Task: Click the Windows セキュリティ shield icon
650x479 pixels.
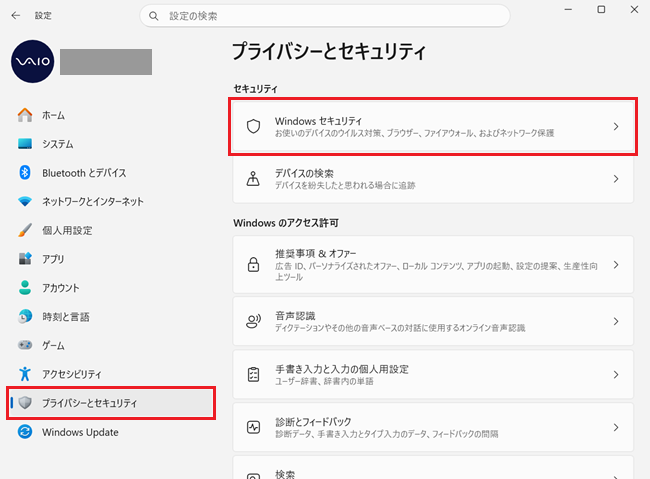Action: coord(253,126)
